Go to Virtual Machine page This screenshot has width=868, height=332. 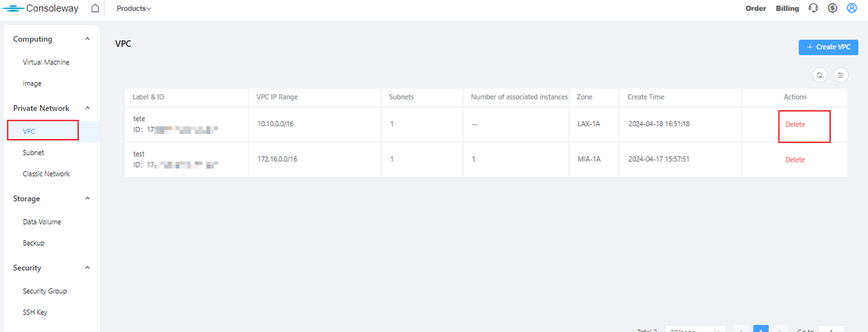pyautogui.click(x=46, y=62)
